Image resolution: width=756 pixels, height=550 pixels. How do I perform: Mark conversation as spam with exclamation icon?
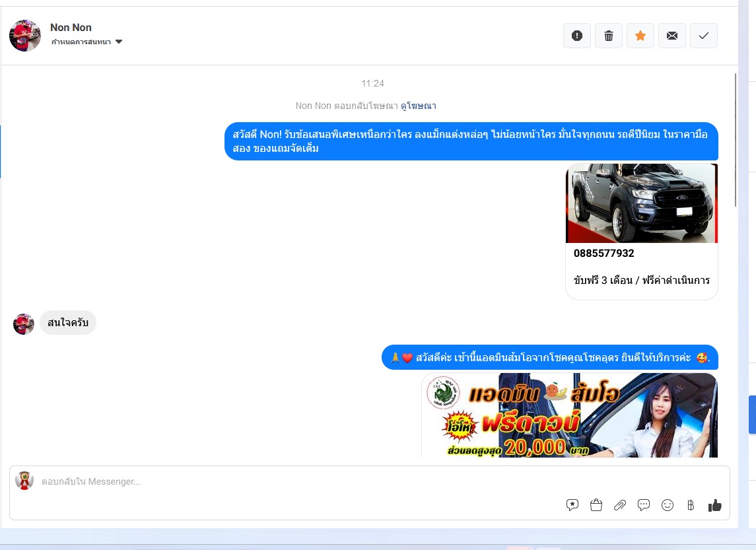(x=576, y=36)
